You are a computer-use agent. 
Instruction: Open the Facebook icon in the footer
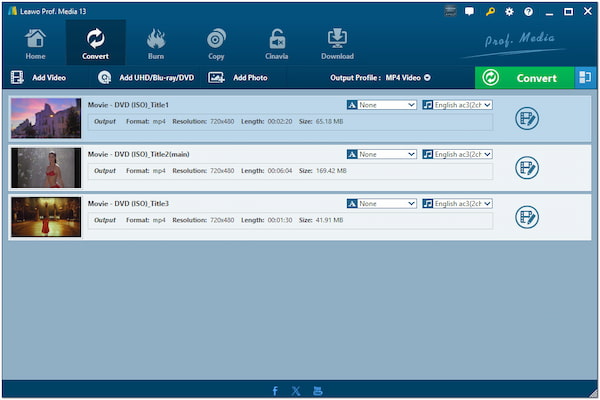pyautogui.click(x=275, y=390)
